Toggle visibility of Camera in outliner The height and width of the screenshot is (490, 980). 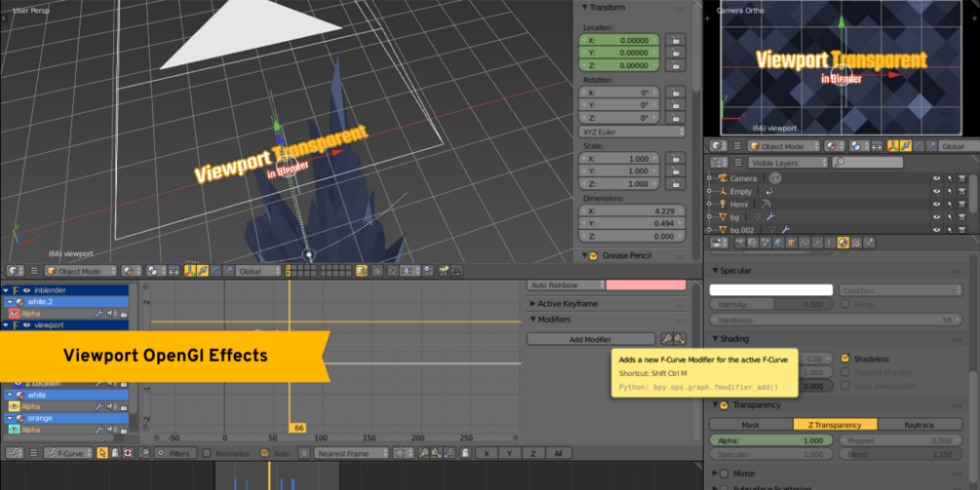(936, 178)
